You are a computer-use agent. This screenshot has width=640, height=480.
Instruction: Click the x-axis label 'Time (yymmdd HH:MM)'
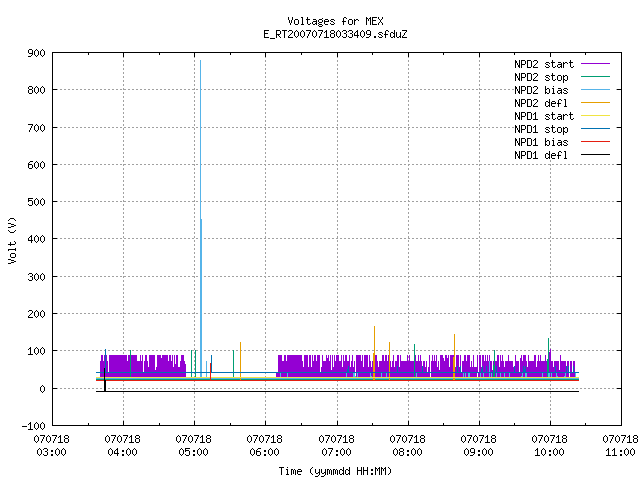pyautogui.click(x=335, y=471)
